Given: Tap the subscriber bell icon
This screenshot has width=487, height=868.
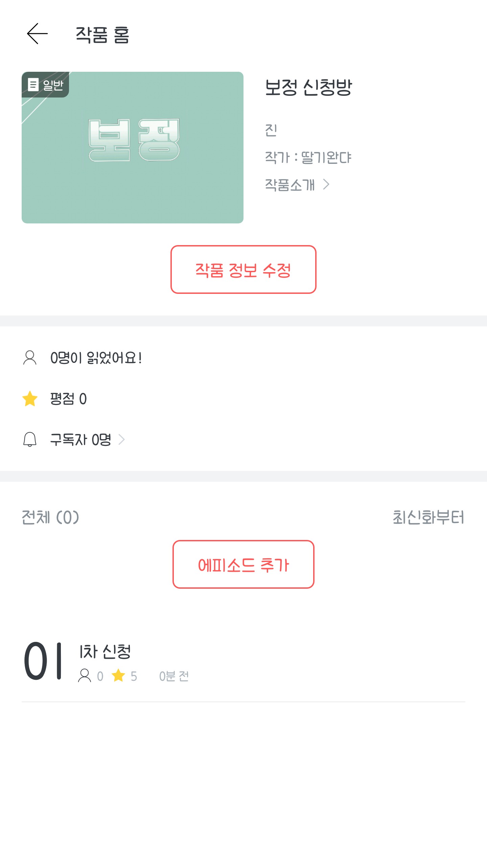Looking at the screenshot, I should 30,439.
